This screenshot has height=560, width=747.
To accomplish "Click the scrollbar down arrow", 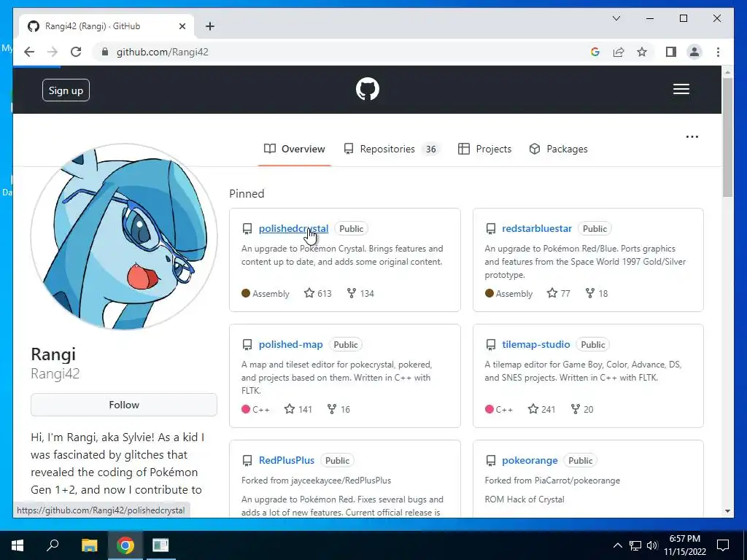I will (727, 511).
